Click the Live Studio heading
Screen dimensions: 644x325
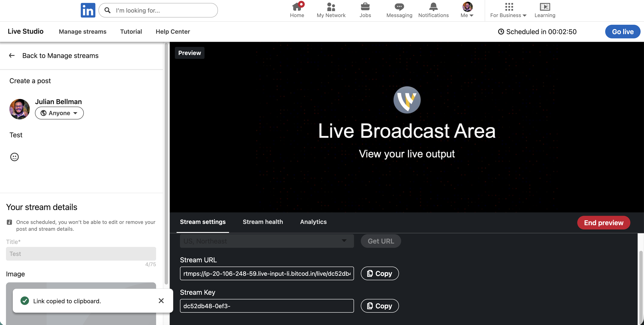coord(26,31)
